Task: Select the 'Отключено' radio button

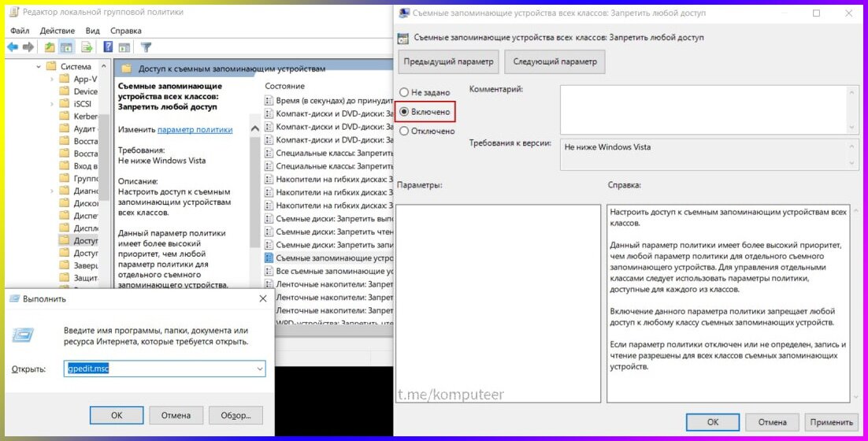Action: (x=404, y=132)
